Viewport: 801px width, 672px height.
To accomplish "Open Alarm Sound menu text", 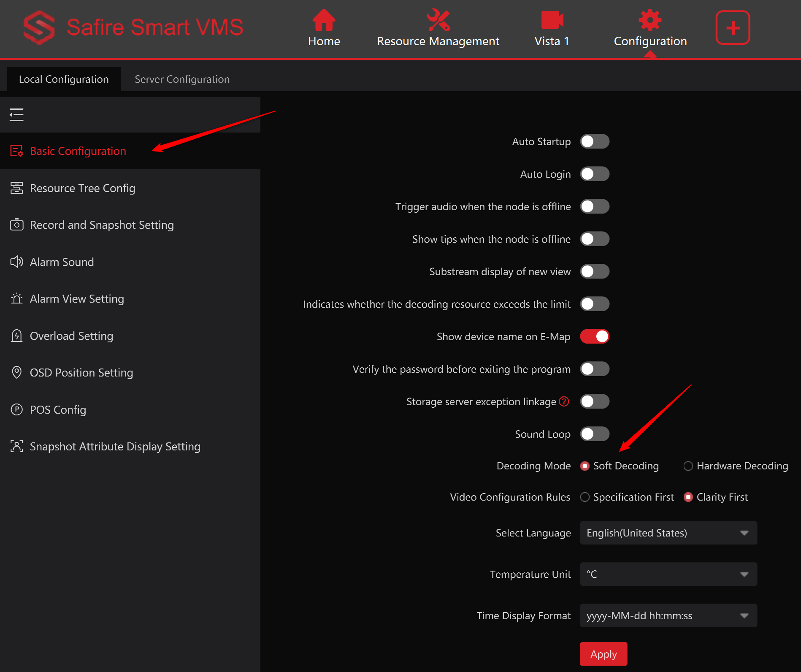I will pos(62,262).
